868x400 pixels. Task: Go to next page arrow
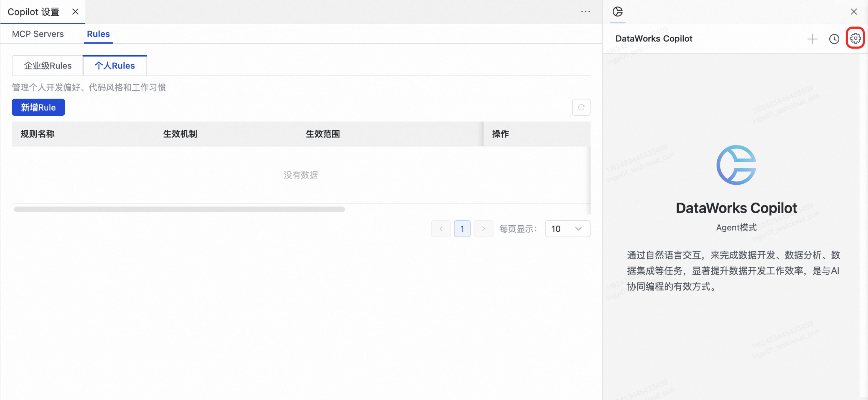click(x=483, y=229)
